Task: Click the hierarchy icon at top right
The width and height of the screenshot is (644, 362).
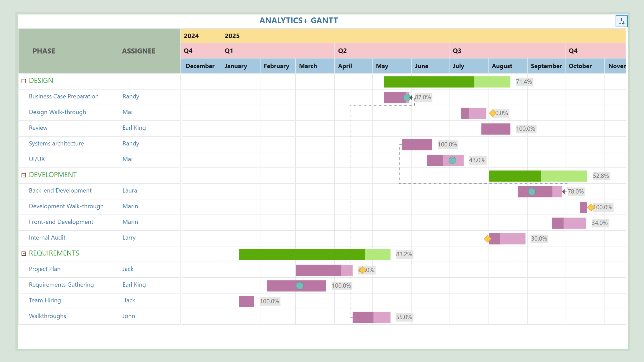Action: pyautogui.click(x=621, y=21)
